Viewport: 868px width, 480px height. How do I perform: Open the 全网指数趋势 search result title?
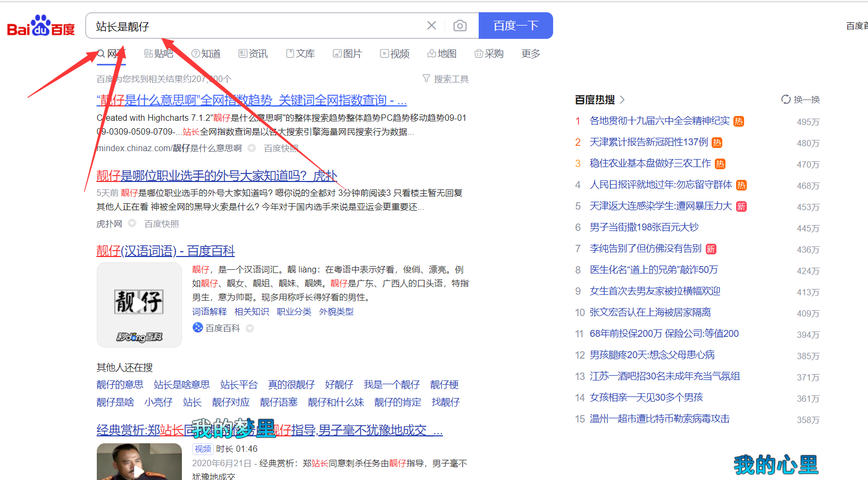pos(252,100)
